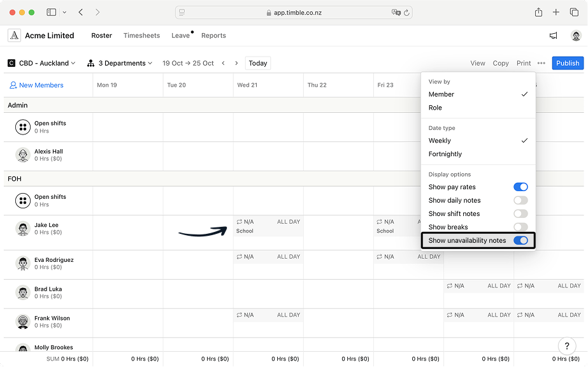Go back with Safari's back arrow
The image size is (588, 367).
(x=81, y=12)
